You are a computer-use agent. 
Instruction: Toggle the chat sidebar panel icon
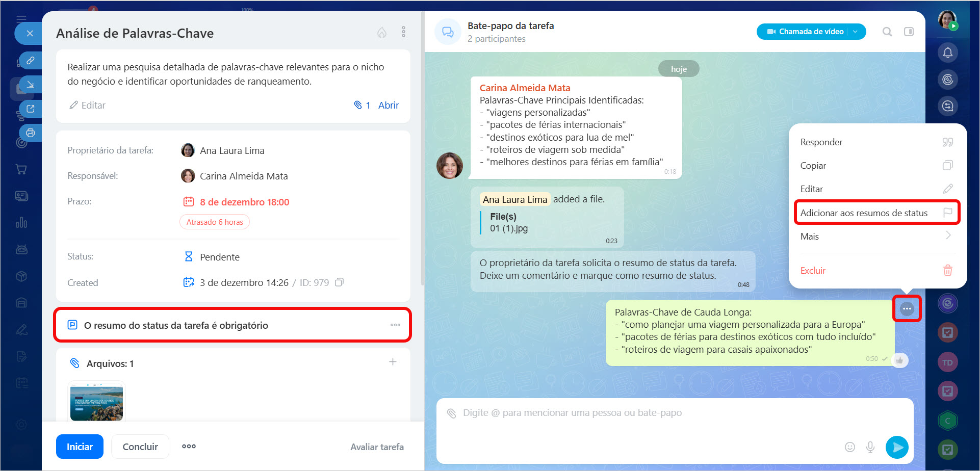pos(909,32)
